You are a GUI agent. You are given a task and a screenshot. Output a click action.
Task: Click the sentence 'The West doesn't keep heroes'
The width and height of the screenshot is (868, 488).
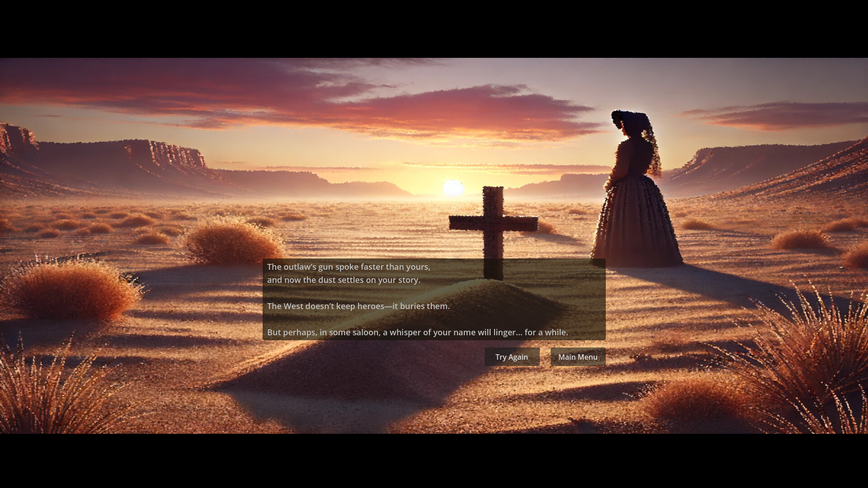(358, 306)
